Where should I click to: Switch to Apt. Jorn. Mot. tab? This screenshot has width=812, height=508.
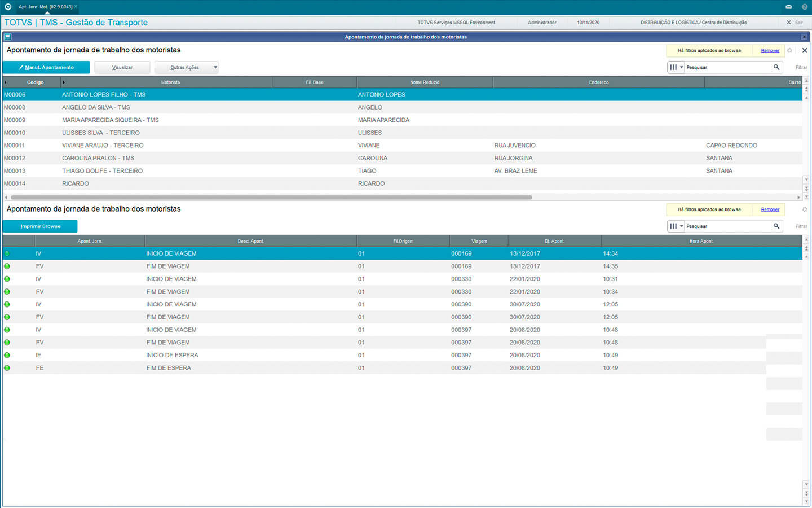(x=45, y=7)
